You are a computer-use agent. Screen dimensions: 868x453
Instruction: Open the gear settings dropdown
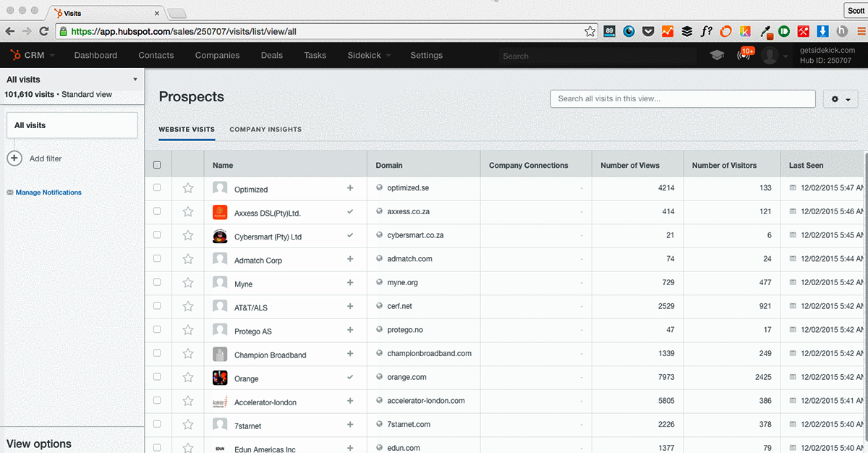click(x=840, y=99)
